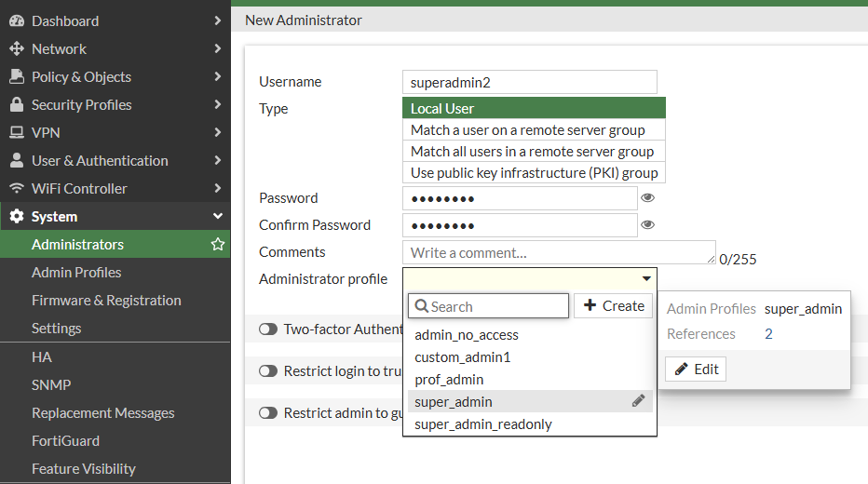Collapse the System menu section
Viewport: 868px width, 484px height.
pyautogui.click(x=217, y=216)
